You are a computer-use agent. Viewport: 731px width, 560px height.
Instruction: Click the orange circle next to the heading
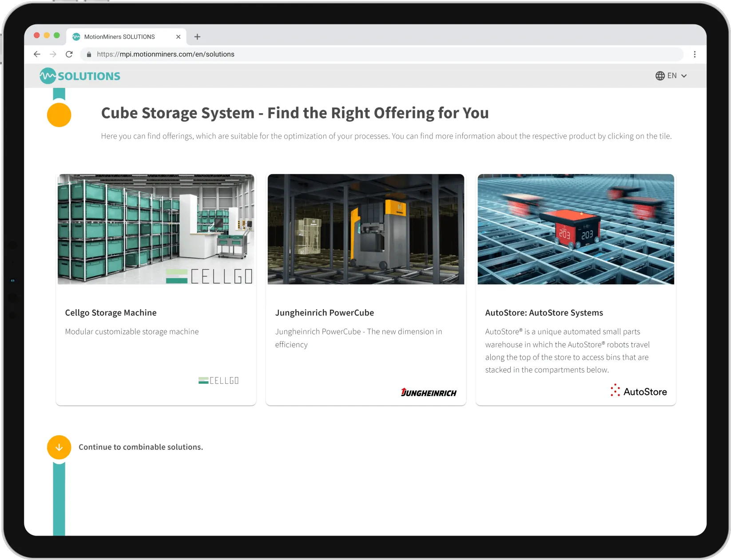pyautogui.click(x=59, y=115)
